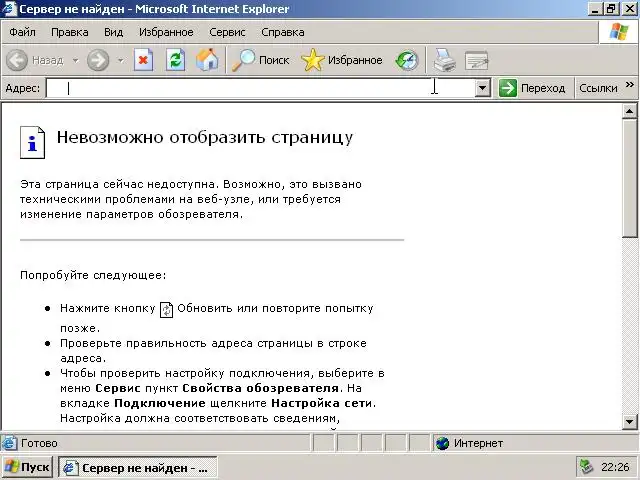
Task: Click the Переход go button
Action: pyautogui.click(x=532, y=88)
